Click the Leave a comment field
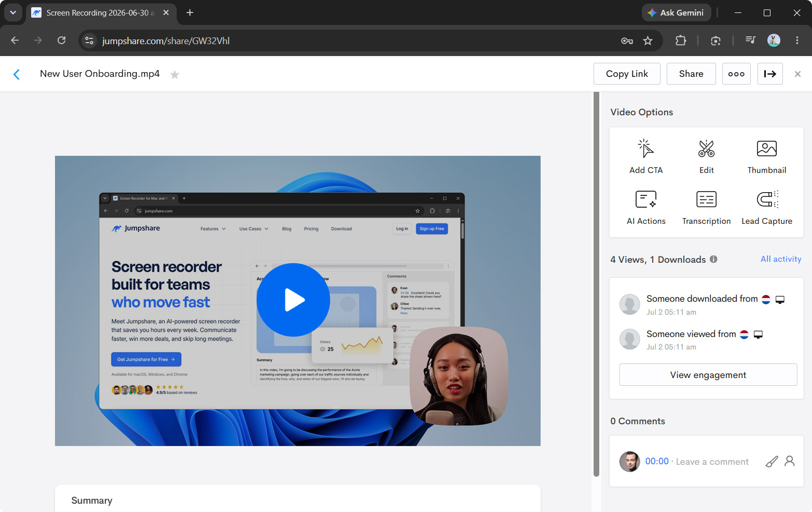Viewport: 812px width, 512px height. click(x=712, y=462)
